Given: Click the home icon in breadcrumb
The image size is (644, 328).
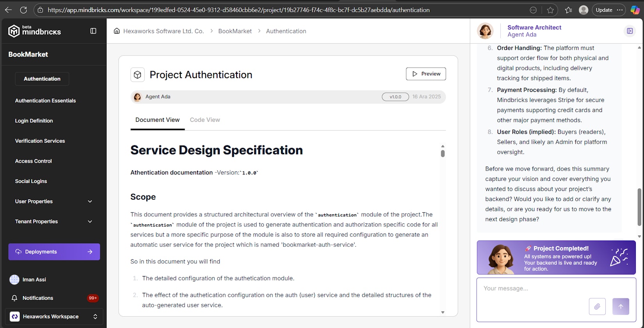Looking at the screenshot, I should 117,31.
